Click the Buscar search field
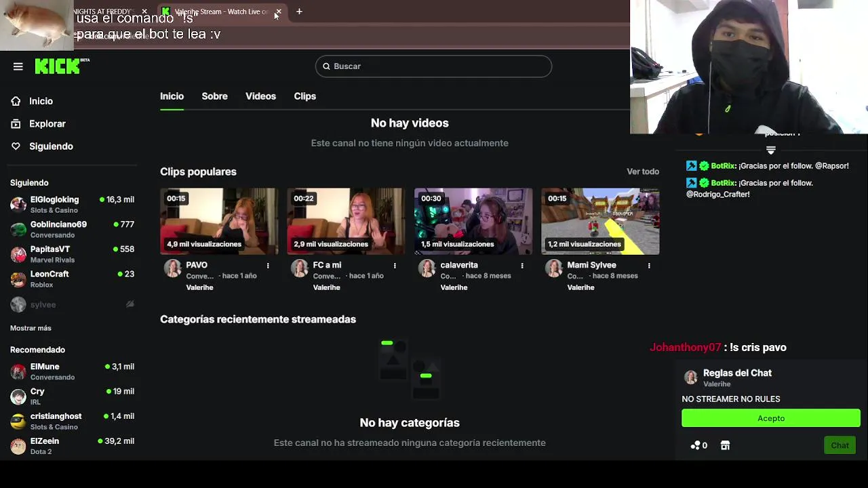868x488 pixels. click(x=433, y=66)
